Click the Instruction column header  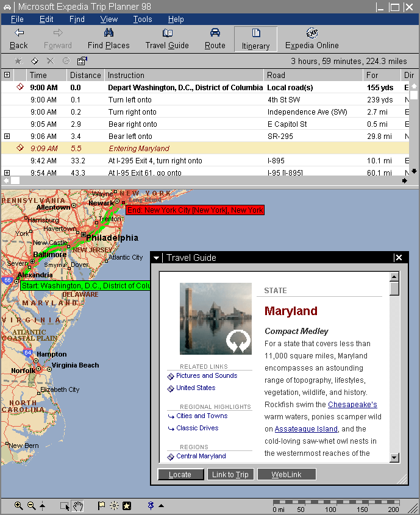[184, 75]
